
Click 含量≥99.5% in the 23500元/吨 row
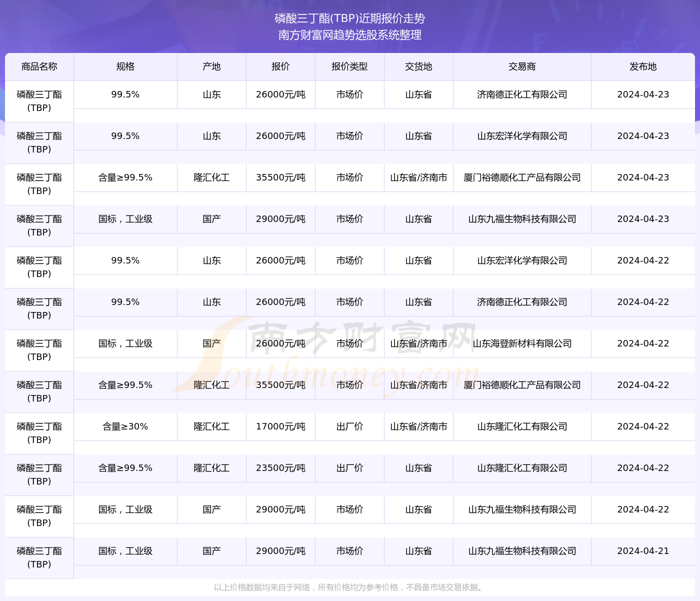coord(125,468)
